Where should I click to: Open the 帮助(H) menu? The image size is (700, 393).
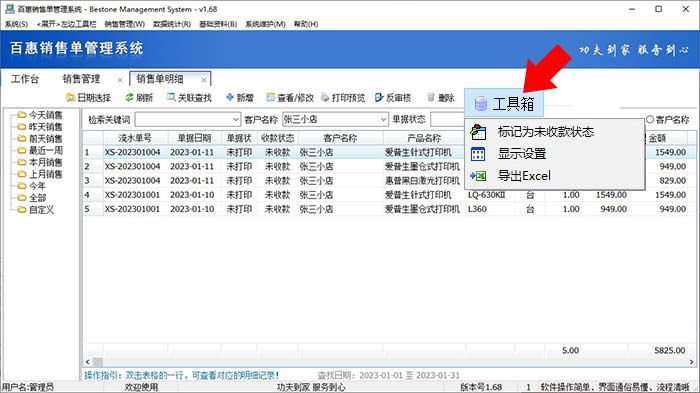(306, 24)
